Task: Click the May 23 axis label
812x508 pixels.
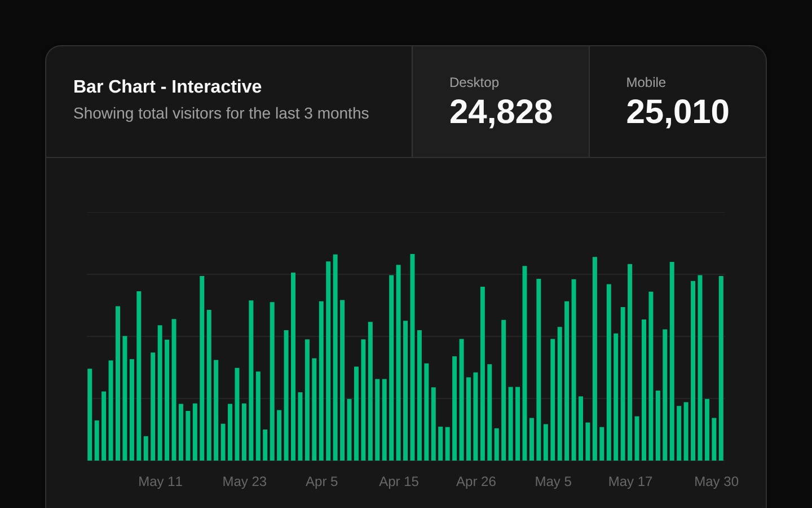Action: coord(244,481)
